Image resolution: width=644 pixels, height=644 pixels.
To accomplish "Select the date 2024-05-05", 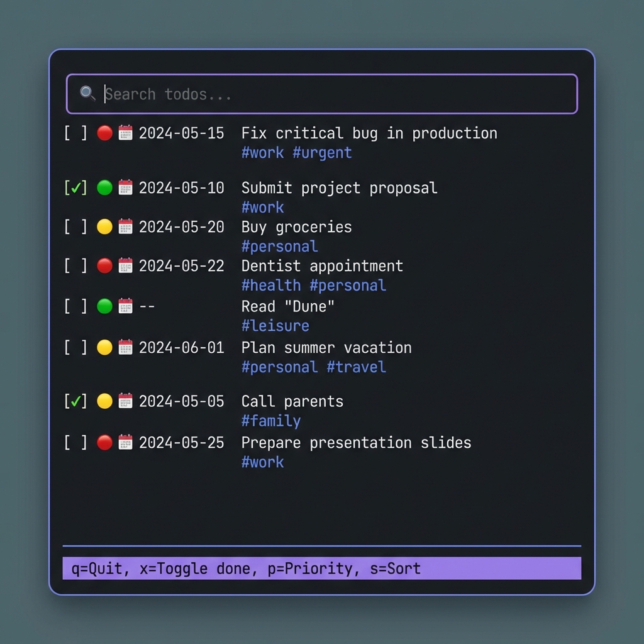I will click(x=182, y=402).
